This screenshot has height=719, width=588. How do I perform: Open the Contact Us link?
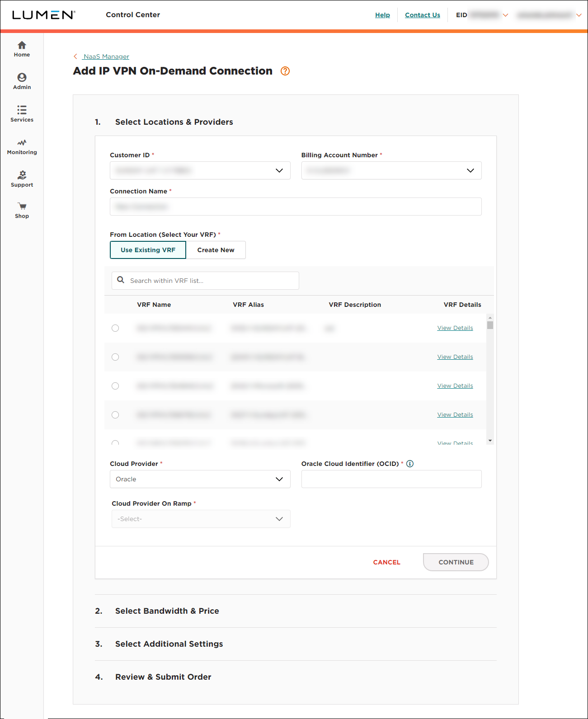[423, 15]
